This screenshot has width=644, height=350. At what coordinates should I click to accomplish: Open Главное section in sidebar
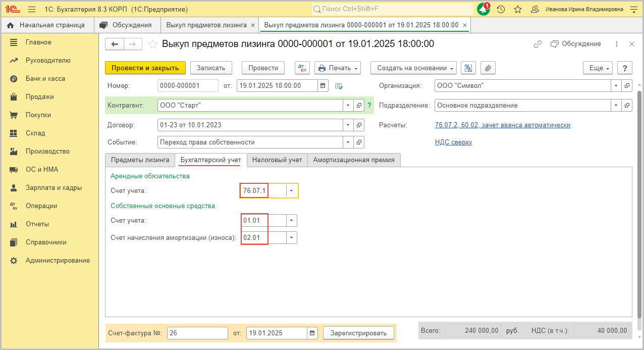click(38, 42)
